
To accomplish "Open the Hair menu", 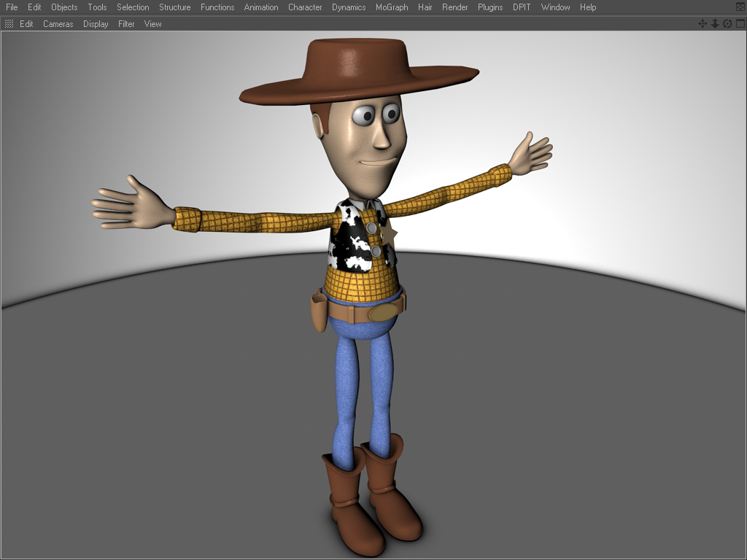I will 425,7.
